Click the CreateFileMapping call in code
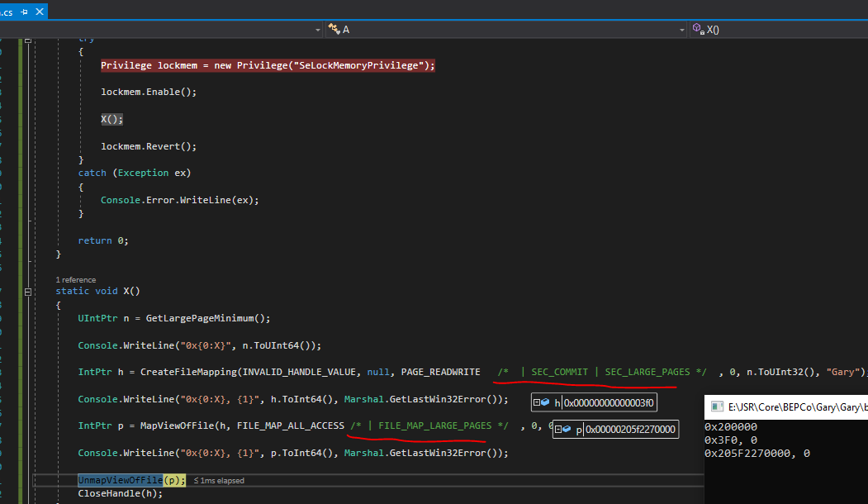Viewport: 868px width, 504px height. click(x=189, y=372)
